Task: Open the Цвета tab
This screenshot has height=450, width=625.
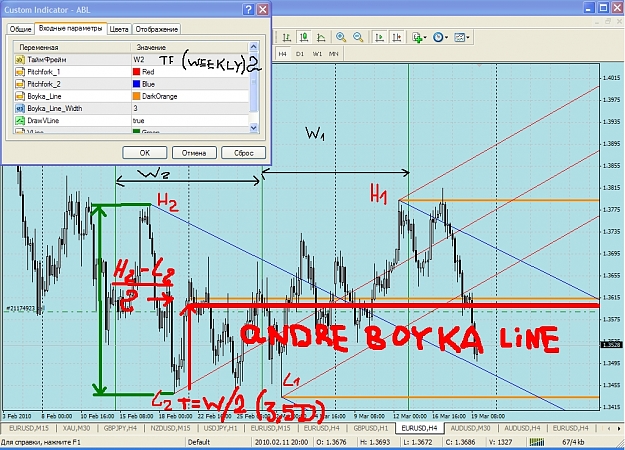Action: tap(119, 29)
